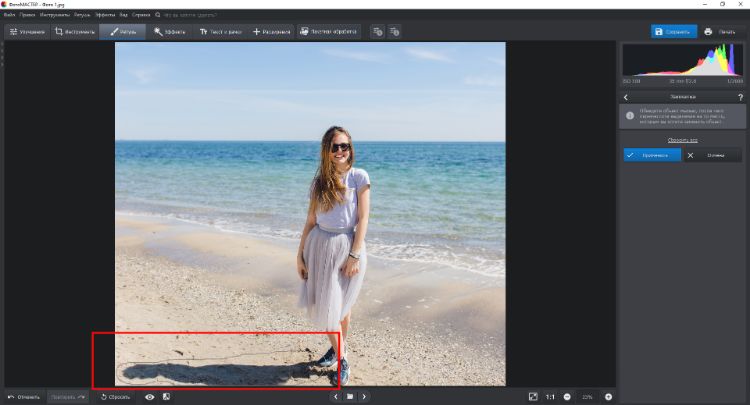Click the second preset list icon in the toolbar
Viewport: 750px width, 405px height.
394,32
